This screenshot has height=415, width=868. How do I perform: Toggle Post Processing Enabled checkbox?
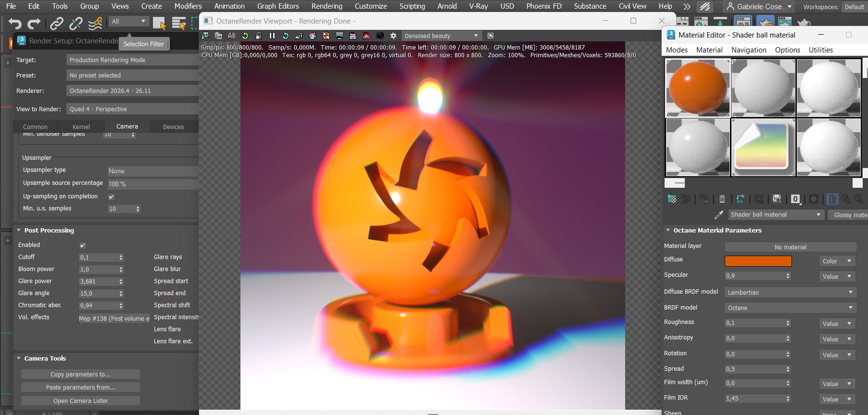coord(82,246)
